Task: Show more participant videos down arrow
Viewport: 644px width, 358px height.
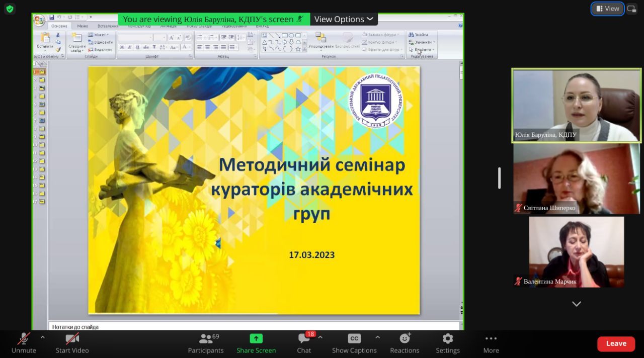Action: coord(577,304)
